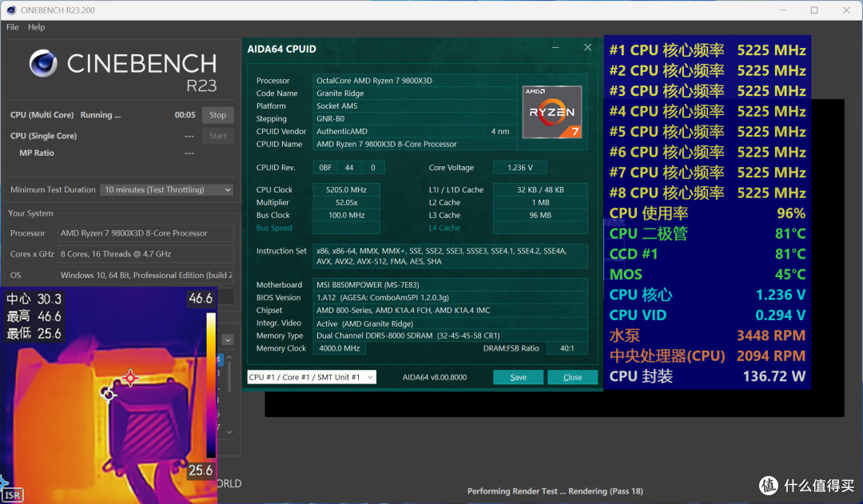
Task: Click the CPU usage 96% row
Action: 707,213
